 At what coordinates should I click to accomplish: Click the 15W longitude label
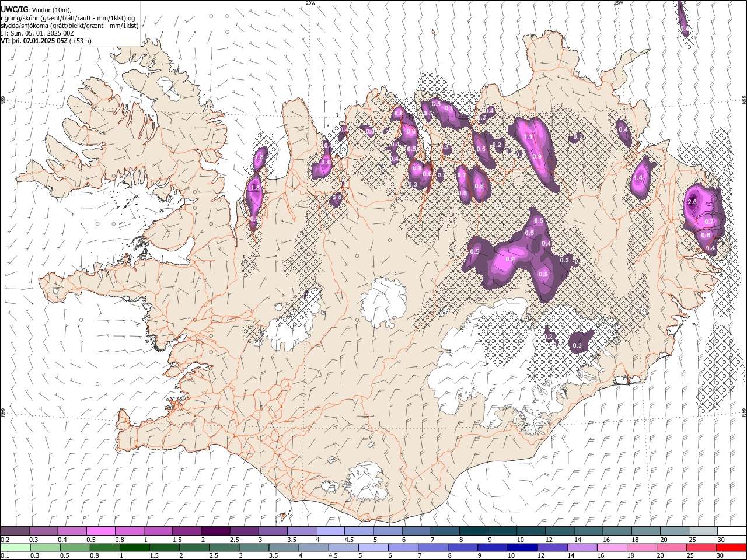[618, 3]
